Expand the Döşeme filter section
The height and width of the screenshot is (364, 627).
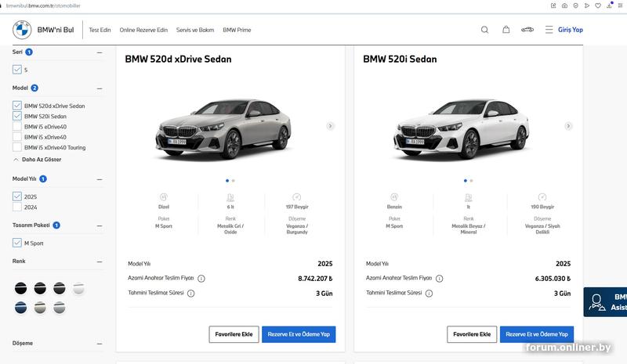pos(99,343)
